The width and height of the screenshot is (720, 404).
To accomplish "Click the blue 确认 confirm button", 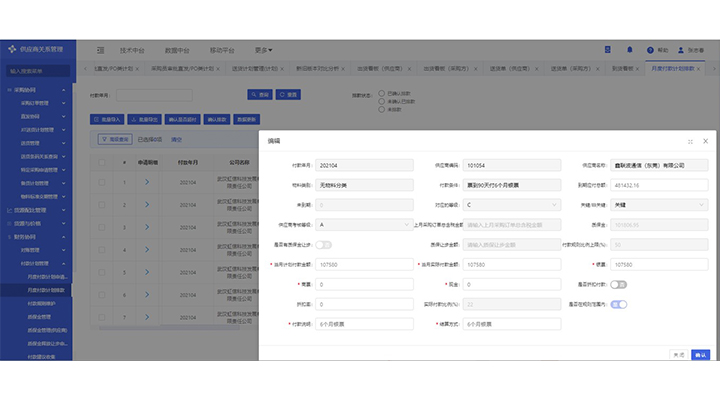I will coord(700,354).
